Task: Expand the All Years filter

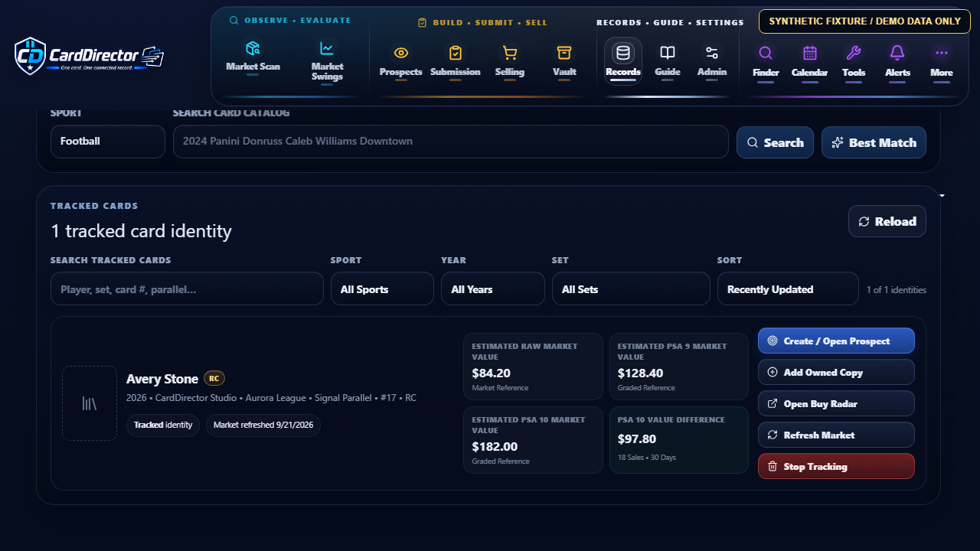Action: [493, 289]
